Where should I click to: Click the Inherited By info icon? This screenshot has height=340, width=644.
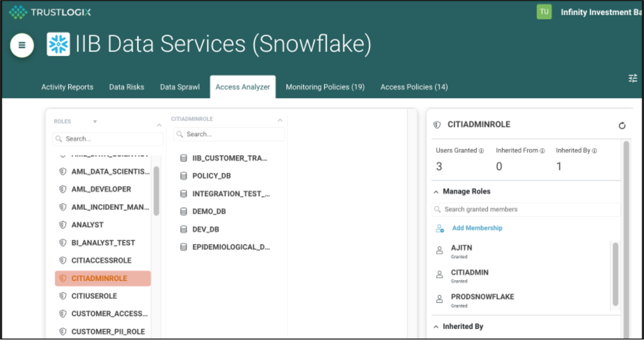(x=594, y=151)
